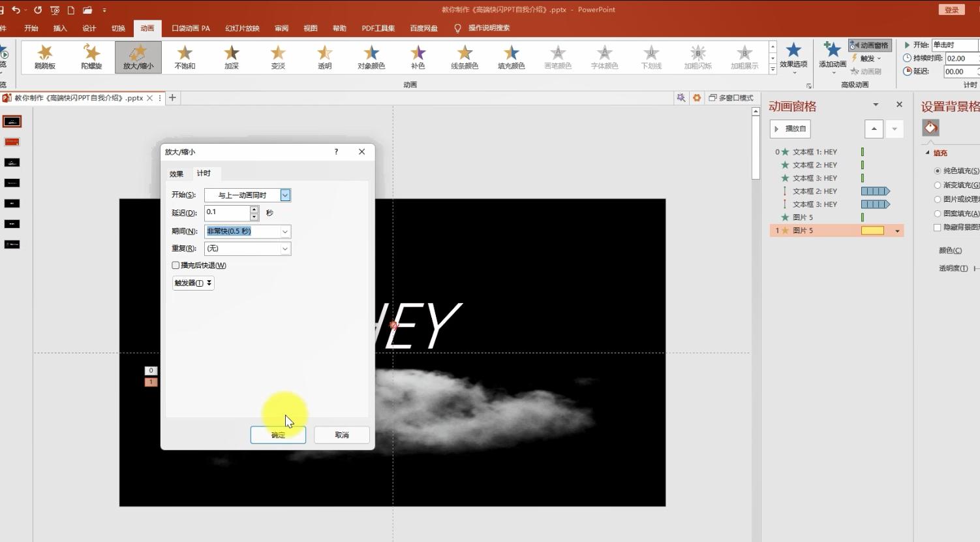Screen dimensions: 980x542
Task: Open the 开始 start timing dropdown
Action: 285,195
